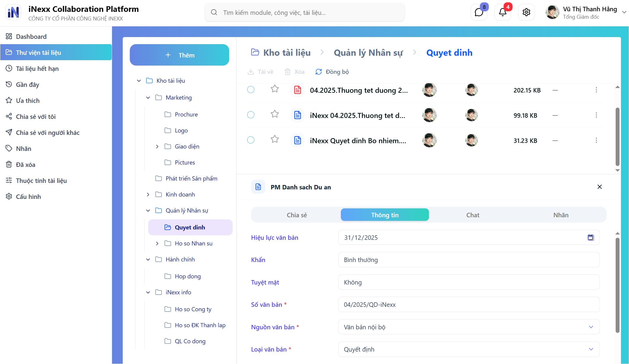The width and height of the screenshot is (629, 364).
Task: Collapse the Quản lý Nhân sự folder
Action: point(148,210)
